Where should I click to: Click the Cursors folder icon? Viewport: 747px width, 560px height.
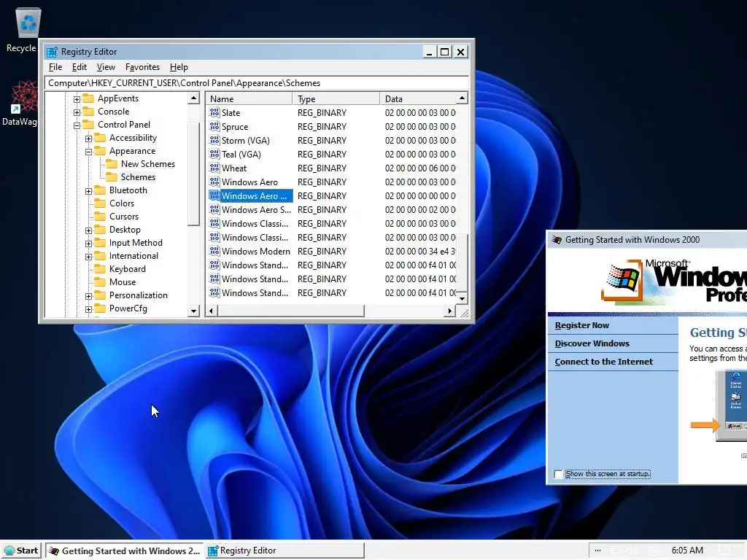pyautogui.click(x=100, y=216)
